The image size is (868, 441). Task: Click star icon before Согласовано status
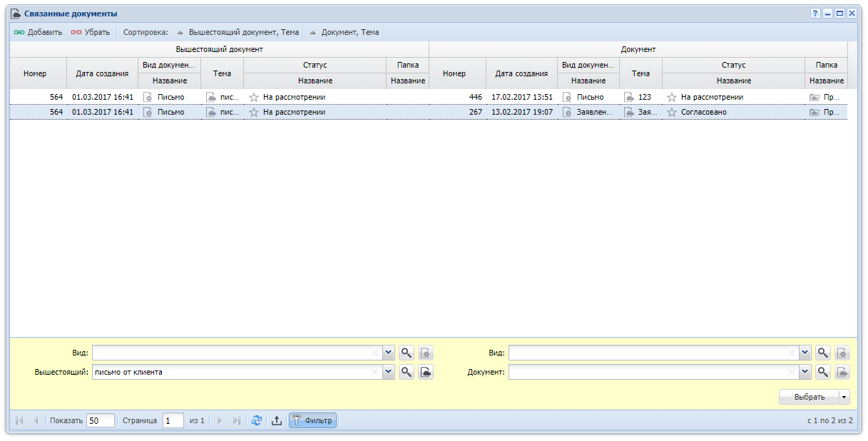[x=671, y=112]
